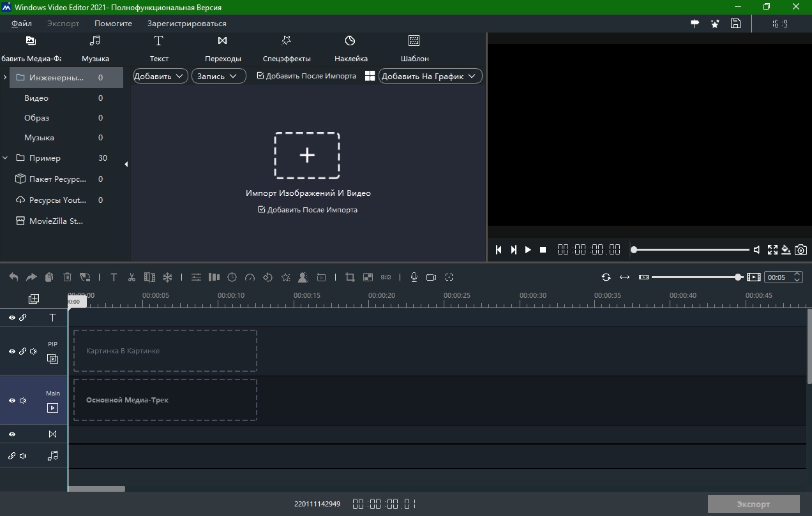The width and height of the screenshot is (812, 516).
Task: Select the Crop tool on the timeline
Action: [350, 277]
